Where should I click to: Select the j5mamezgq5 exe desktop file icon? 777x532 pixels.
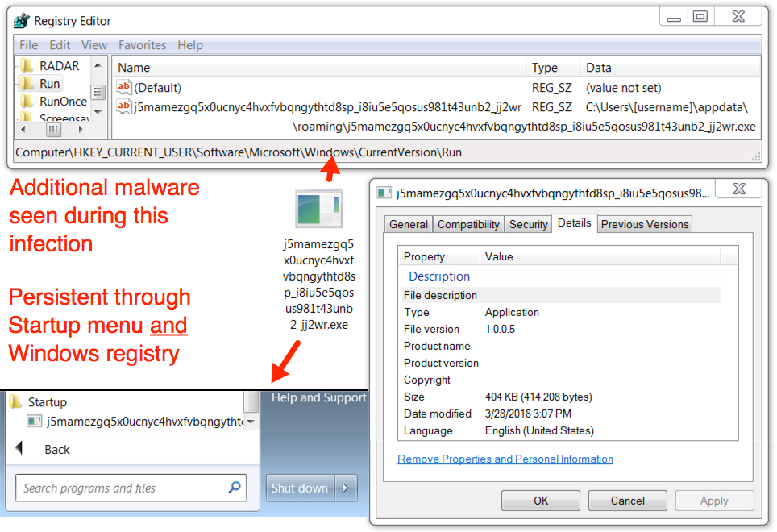pyautogui.click(x=319, y=208)
